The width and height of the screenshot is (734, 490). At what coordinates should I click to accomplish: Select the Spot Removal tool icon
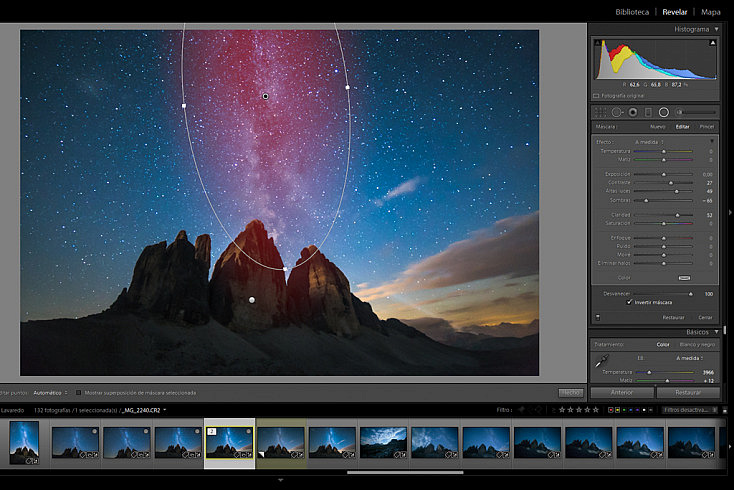(617, 112)
